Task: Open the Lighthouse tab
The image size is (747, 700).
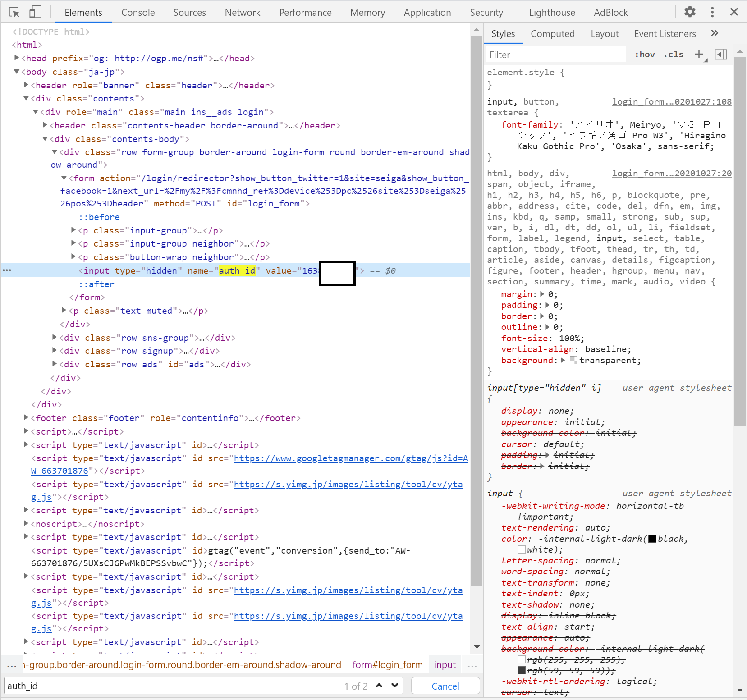Action: click(552, 13)
